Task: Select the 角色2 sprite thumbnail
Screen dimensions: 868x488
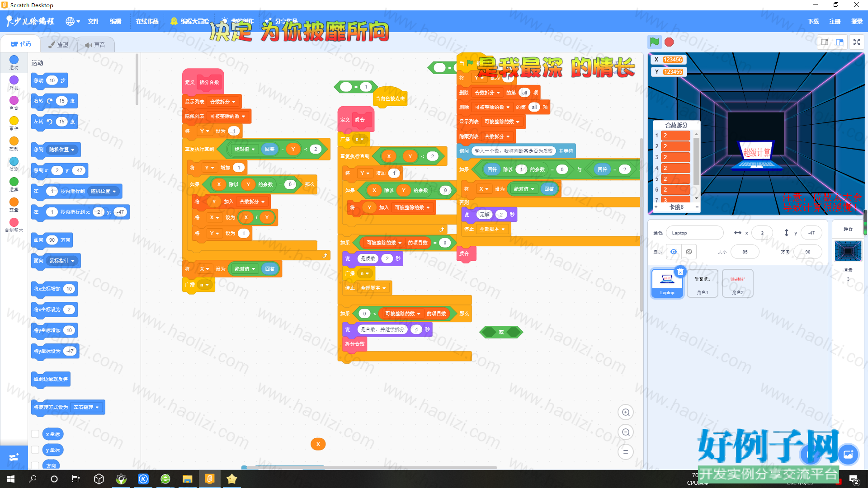Action: (x=737, y=283)
